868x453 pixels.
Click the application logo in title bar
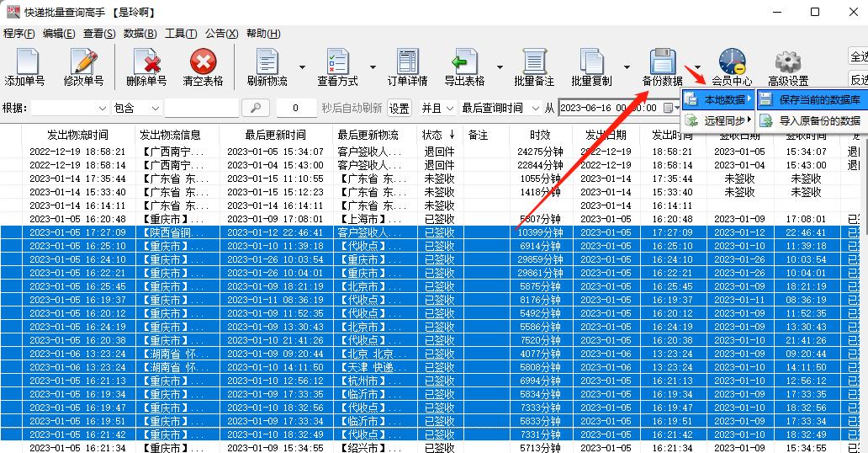(x=13, y=12)
